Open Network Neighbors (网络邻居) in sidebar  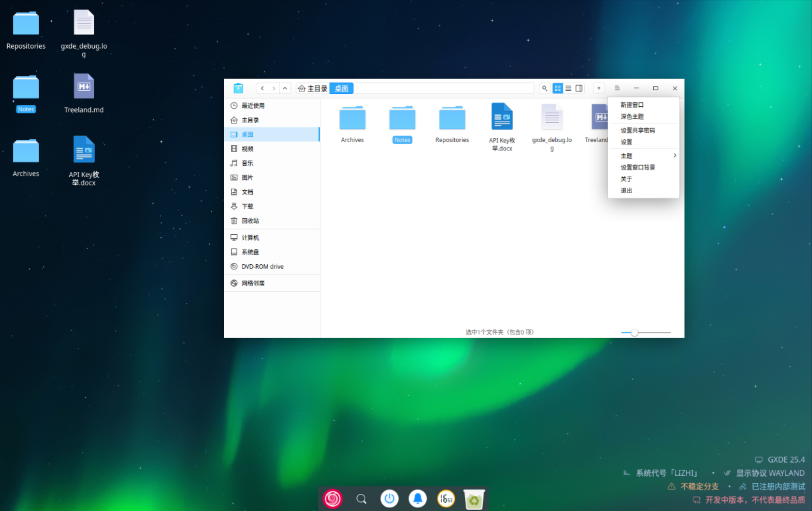pyautogui.click(x=272, y=283)
